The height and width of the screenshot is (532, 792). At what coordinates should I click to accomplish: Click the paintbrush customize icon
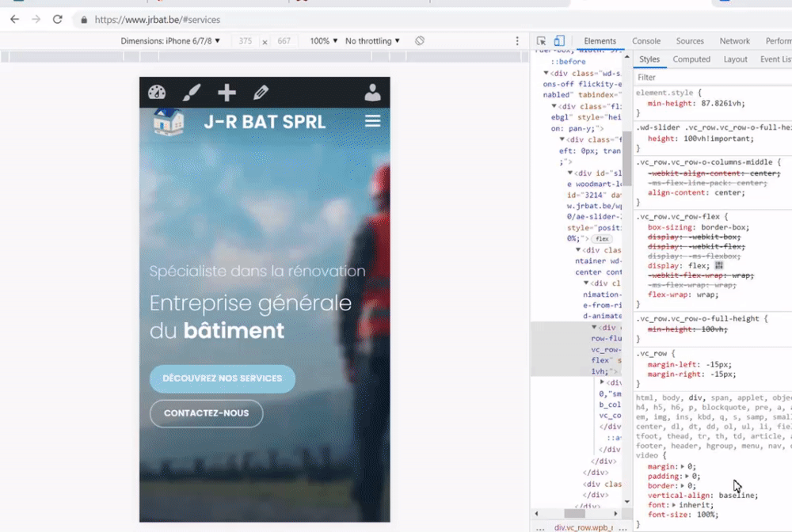(192, 93)
